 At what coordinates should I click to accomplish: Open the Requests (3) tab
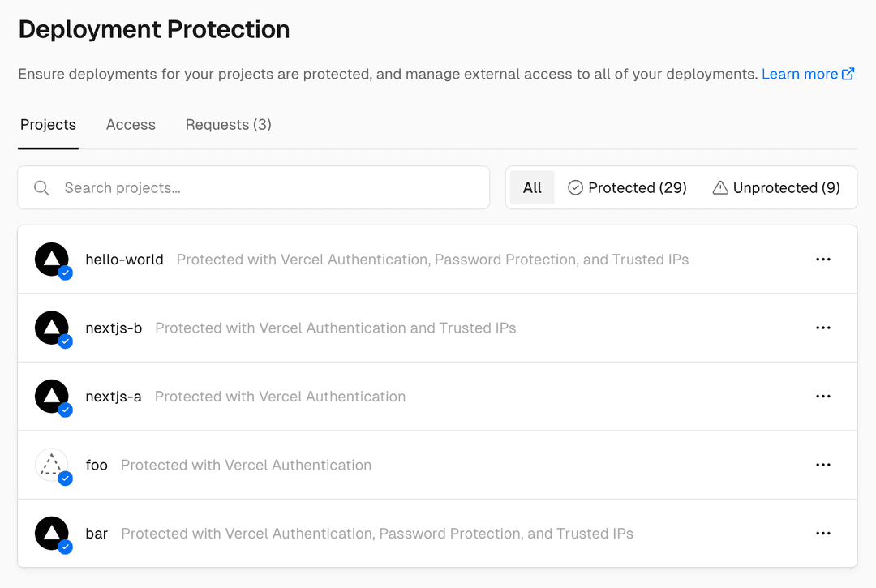pyautogui.click(x=228, y=124)
